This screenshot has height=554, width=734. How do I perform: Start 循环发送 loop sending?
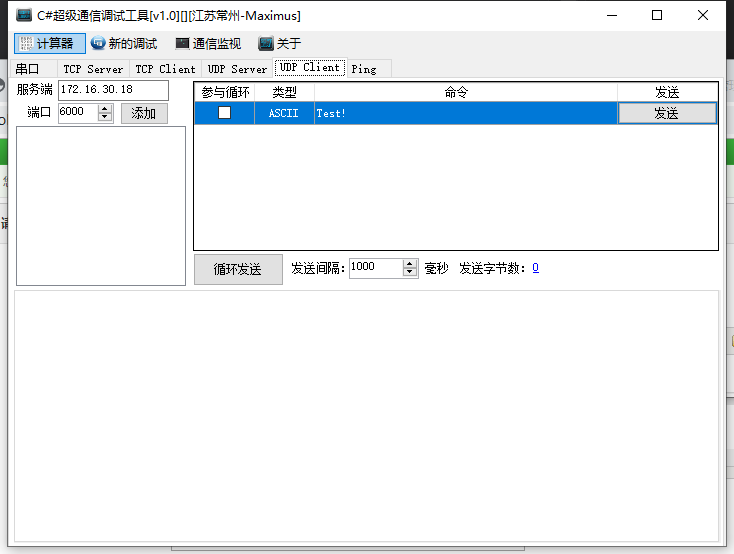coord(238,269)
